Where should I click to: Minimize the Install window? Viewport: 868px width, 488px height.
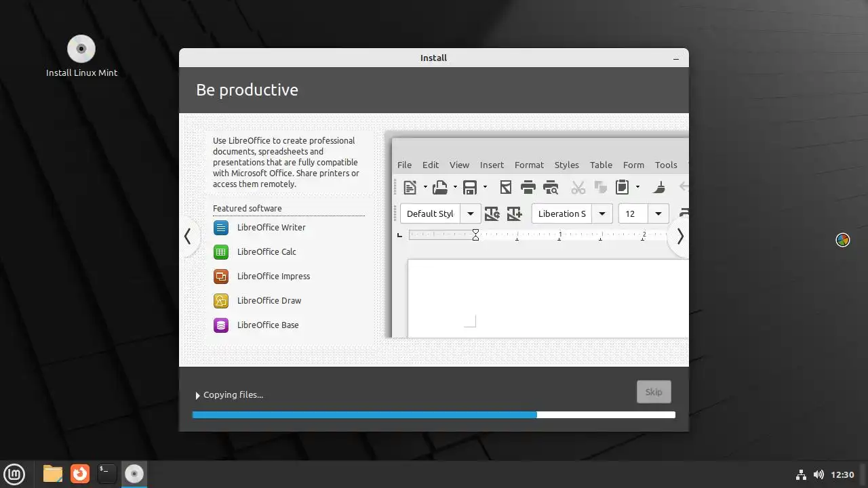(676, 58)
